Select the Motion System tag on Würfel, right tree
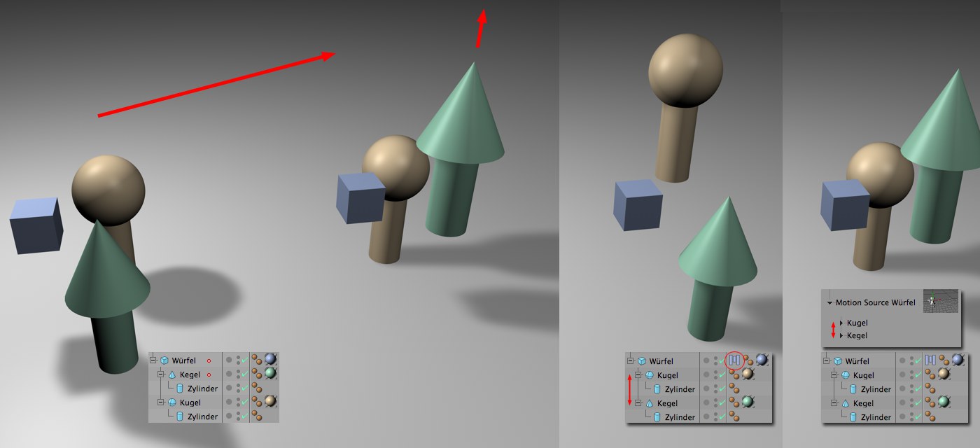 click(930, 360)
